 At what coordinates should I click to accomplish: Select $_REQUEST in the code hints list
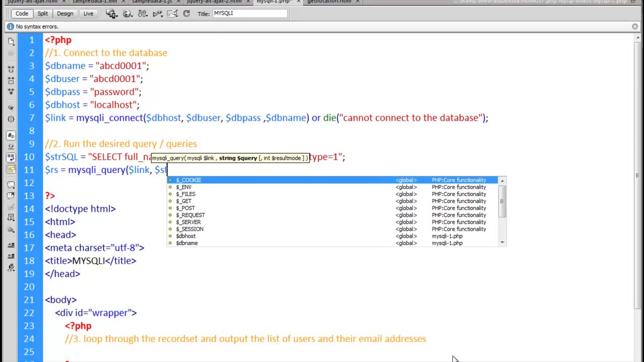332,215
